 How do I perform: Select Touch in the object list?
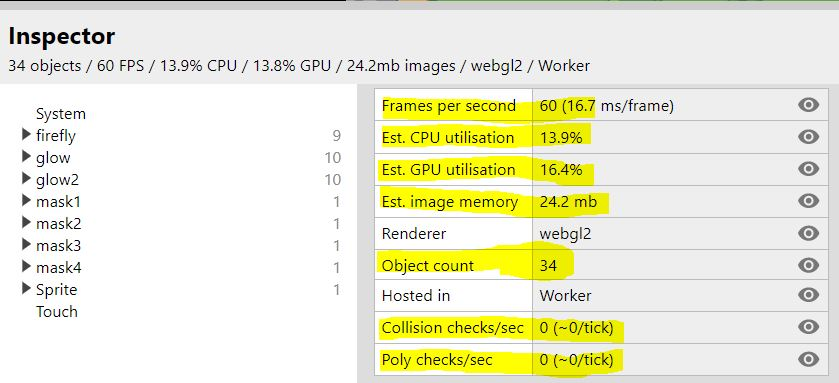tap(57, 311)
